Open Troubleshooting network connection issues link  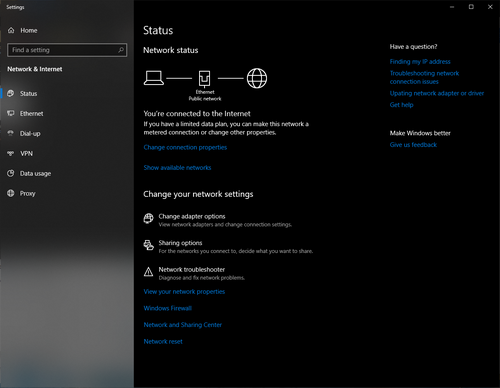424,77
